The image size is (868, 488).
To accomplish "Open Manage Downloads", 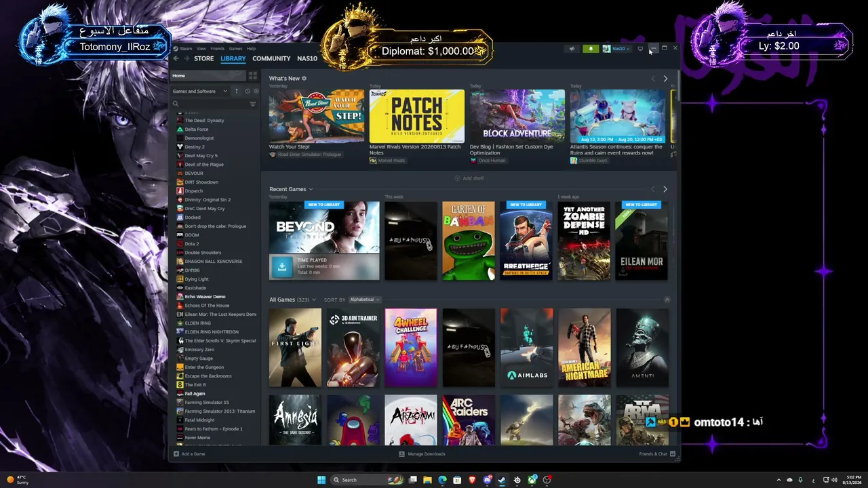I will 422,454.
